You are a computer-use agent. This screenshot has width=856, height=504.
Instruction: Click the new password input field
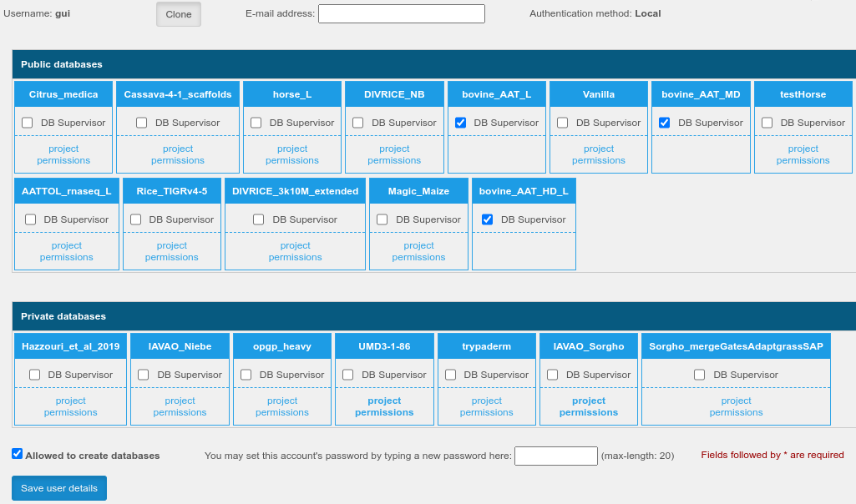[555, 456]
